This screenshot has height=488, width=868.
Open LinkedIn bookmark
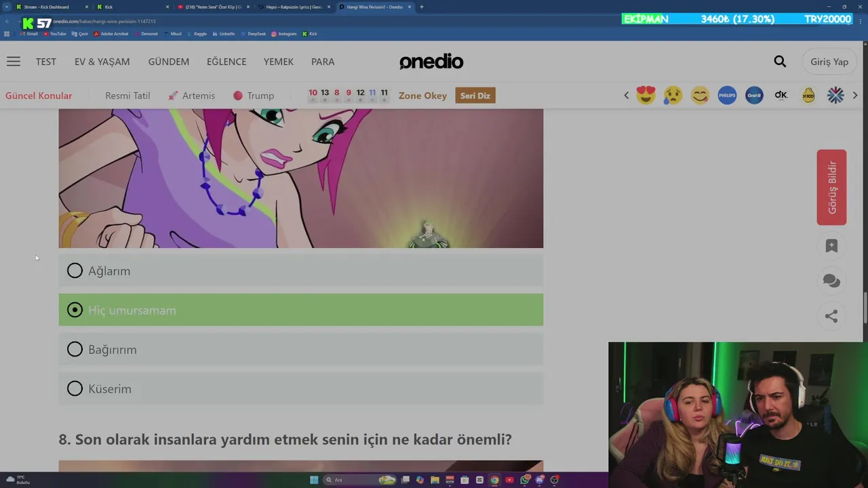point(224,34)
